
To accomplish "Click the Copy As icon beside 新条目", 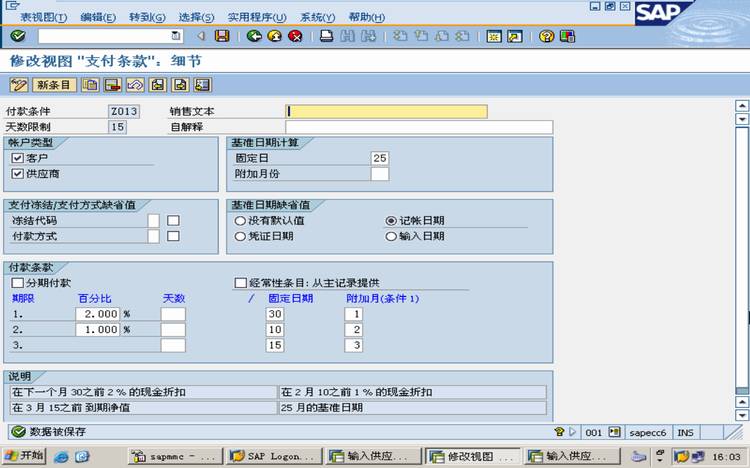I will coord(90,85).
